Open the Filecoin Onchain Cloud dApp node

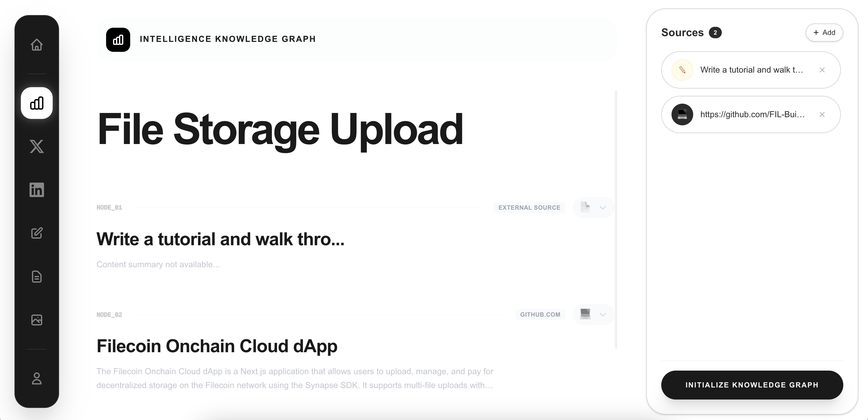coord(217,346)
